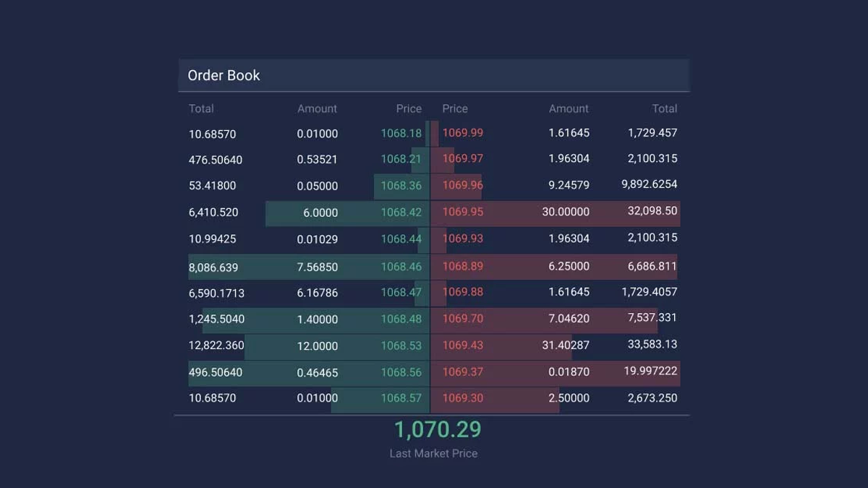Click the bid total 12,822.360
Image resolution: width=868 pixels, height=488 pixels.
pyautogui.click(x=216, y=346)
